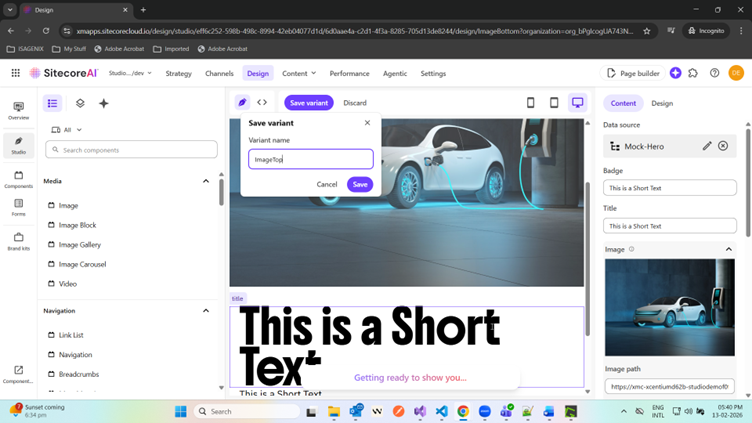Viewport: 752px width, 423px height.
Task: Collapse the Navigation component group
Action: click(x=206, y=311)
